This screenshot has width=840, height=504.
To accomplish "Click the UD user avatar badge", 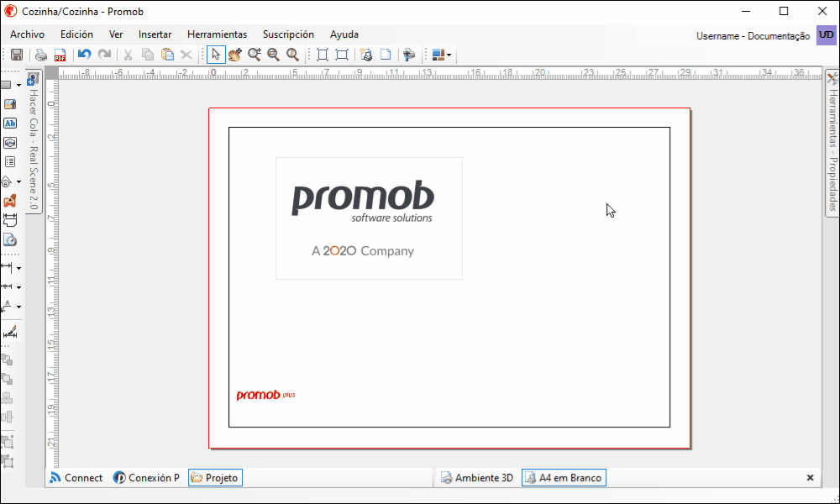I will click(826, 35).
